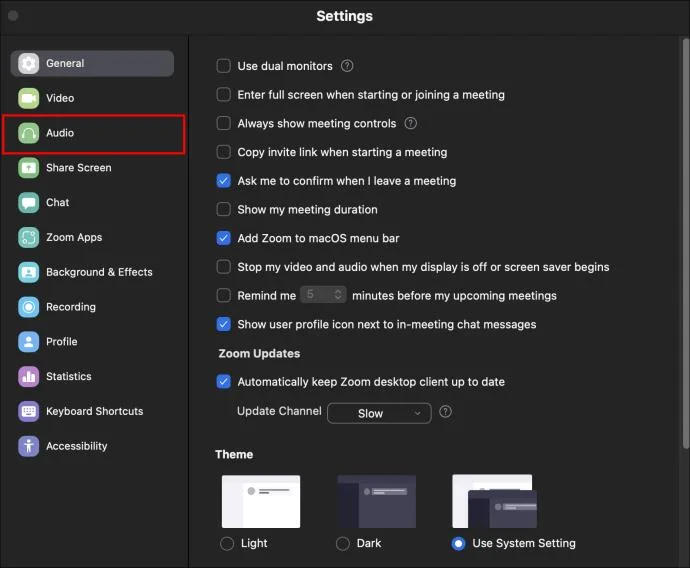Click the Dark theme preview thumbnail
Viewport: 690px width, 568px height.
pos(377,501)
